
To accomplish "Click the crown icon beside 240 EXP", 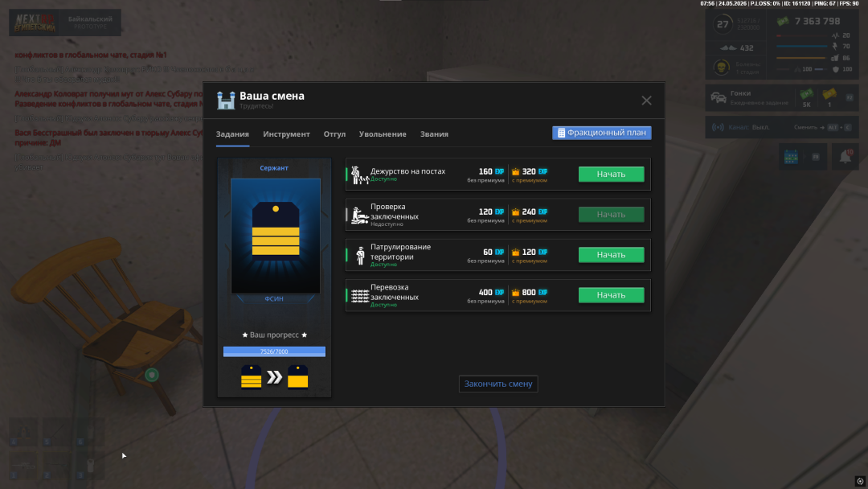I will 515,212.
